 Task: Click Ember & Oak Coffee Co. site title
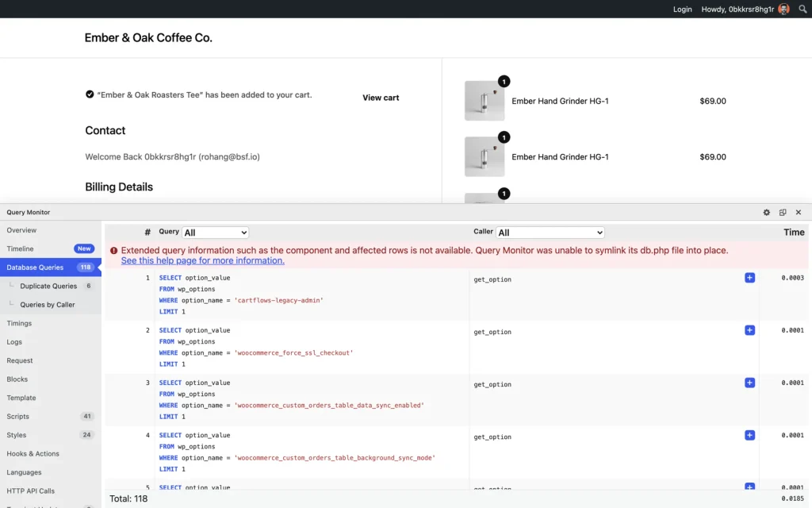[x=148, y=38]
